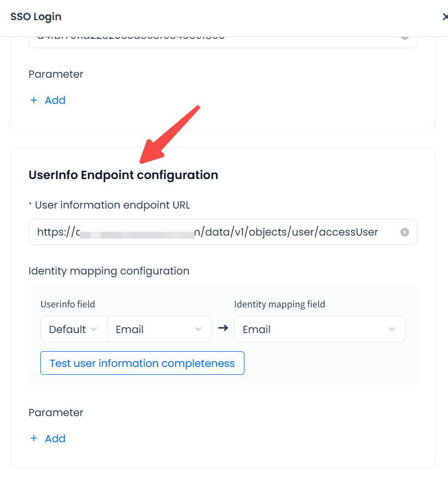The height and width of the screenshot is (484, 448).
Task: Click Add link under the last Parameter label
Action: (x=55, y=438)
